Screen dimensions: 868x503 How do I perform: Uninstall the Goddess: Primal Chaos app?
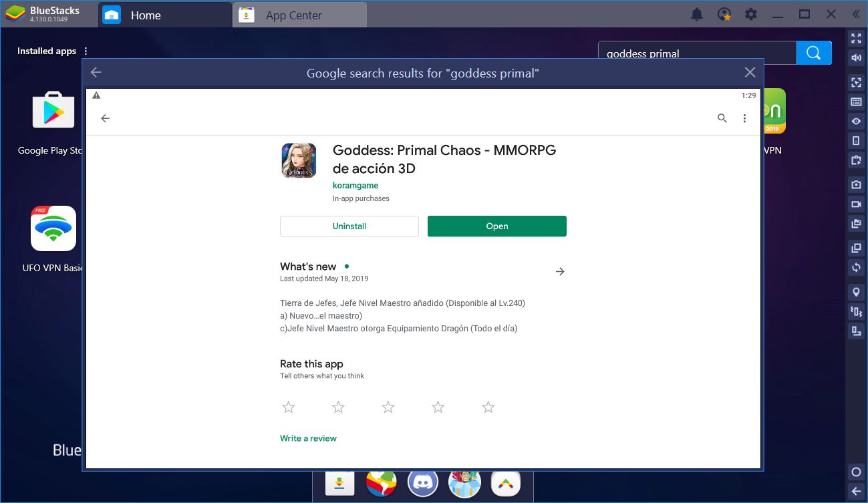coord(349,226)
